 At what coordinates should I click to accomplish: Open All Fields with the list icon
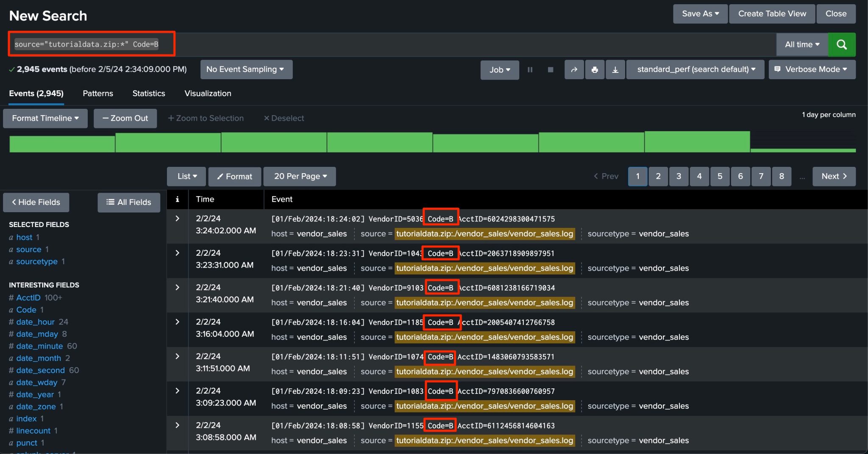click(128, 202)
